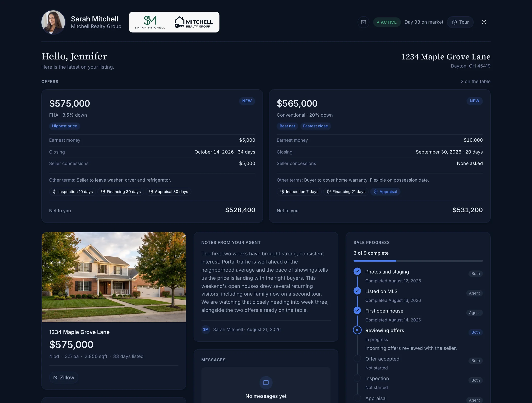Screen dimensions: 532x403
Task: Click 'No messages yet' text
Action: (x=266, y=396)
